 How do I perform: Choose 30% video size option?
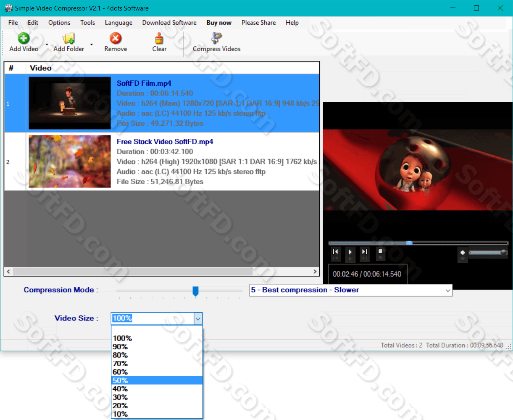pyautogui.click(x=157, y=397)
